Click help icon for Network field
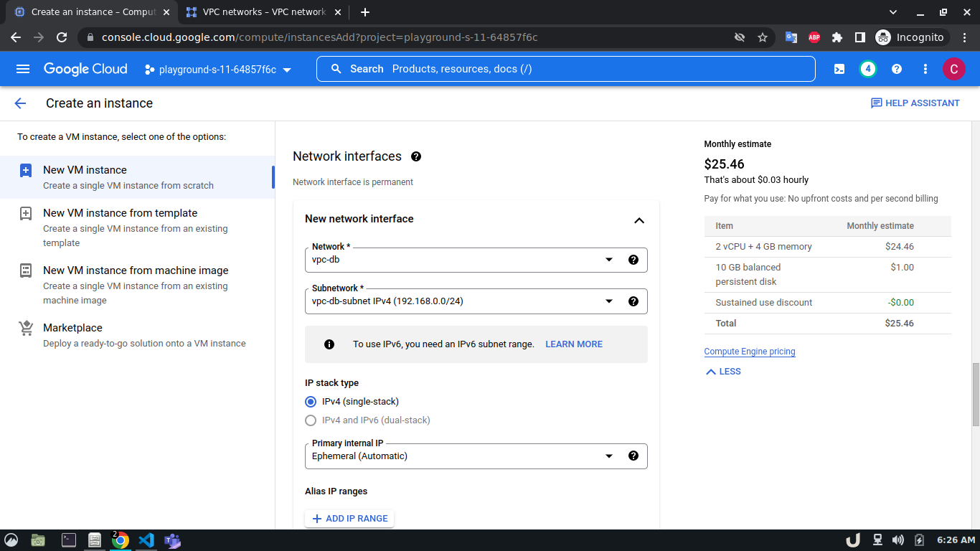The image size is (980, 551). pyautogui.click(x=633, y=260)
